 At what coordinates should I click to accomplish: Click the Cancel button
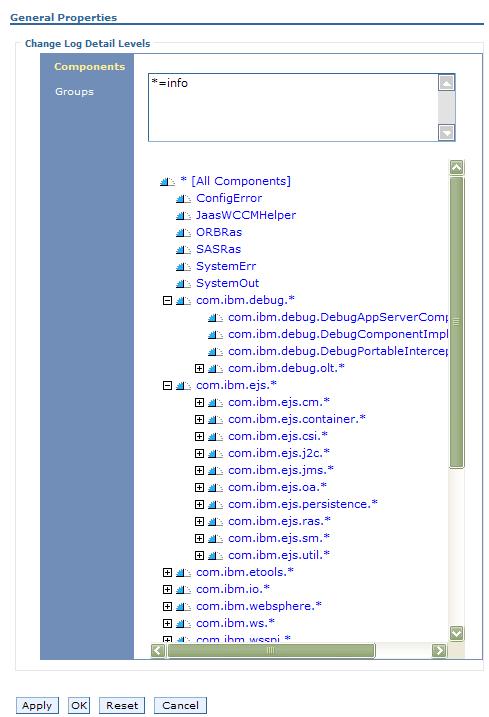coord(180,705)
